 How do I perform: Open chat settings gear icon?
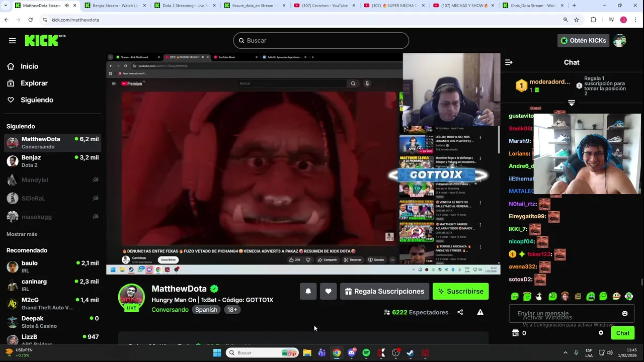pyautogui.click(x=601, y=333)
